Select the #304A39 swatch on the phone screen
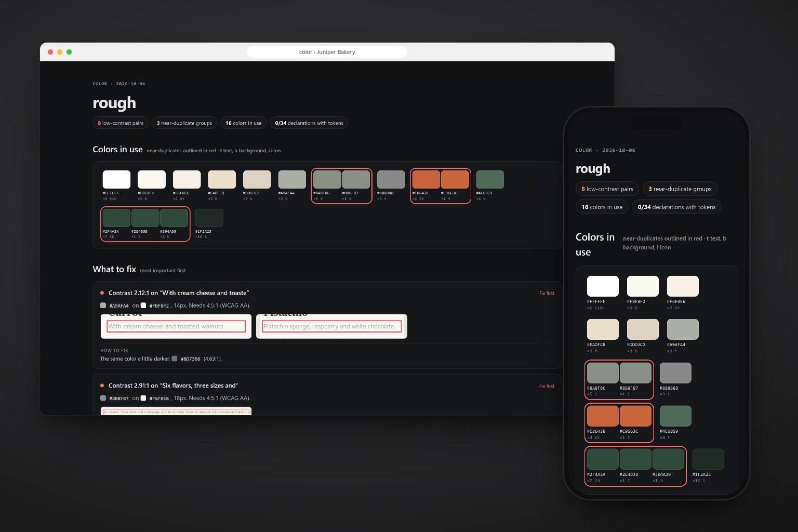The width and height of the screenshot is (798, 532). pos(668,459)
